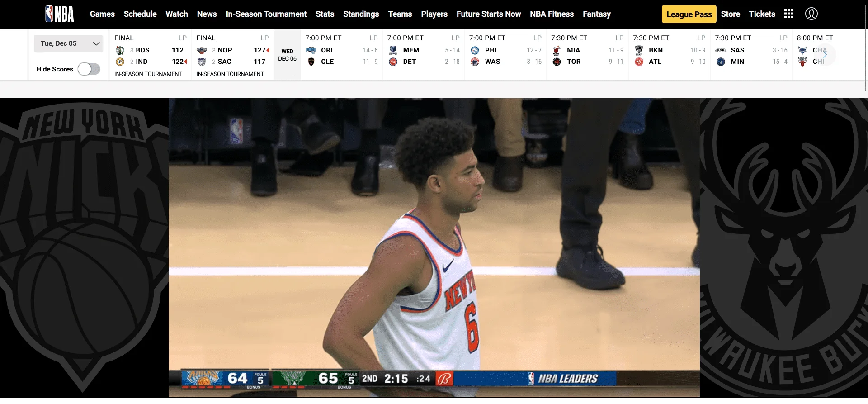Screen dimensions: 868x404
Task: Open Future Starts Now page
Action: pyautogui.click(x=489, y=14)
